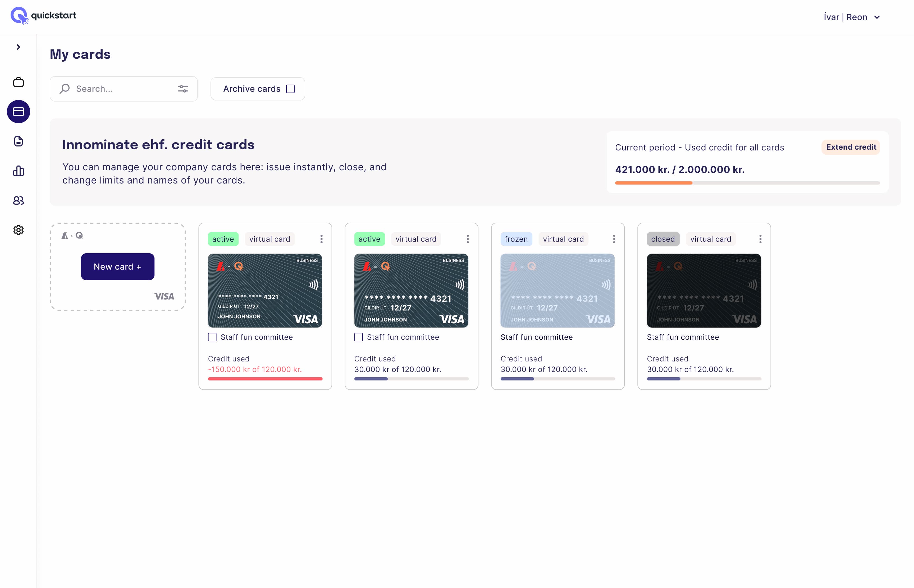The width and height of the screenshot is (914, 588).
Task: Check the second active card's checkbox
Action: (359, 337)
